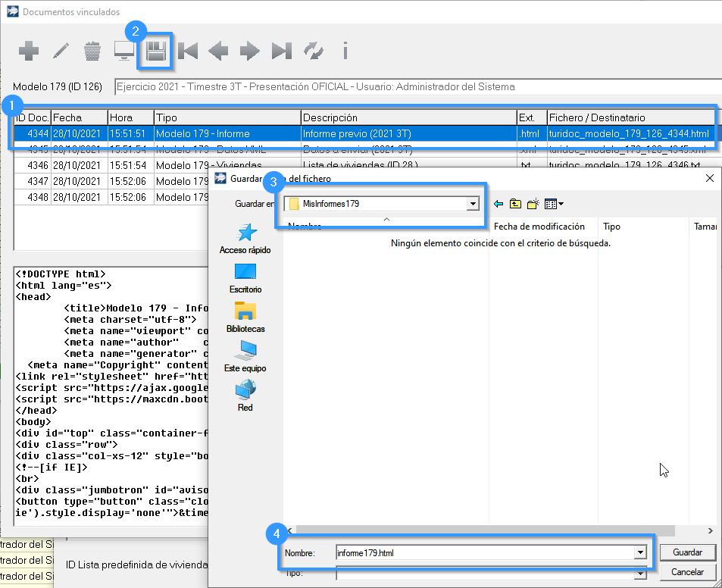The image size is (722, 588).
Task: Open Acceso rápido in the places sidebar
Action: [245, 239]
